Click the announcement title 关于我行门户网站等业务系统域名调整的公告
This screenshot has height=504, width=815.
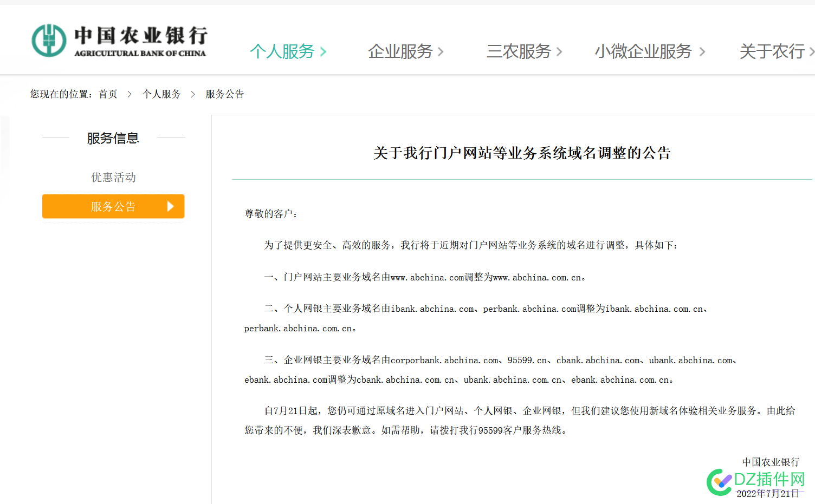pos(522,153)
